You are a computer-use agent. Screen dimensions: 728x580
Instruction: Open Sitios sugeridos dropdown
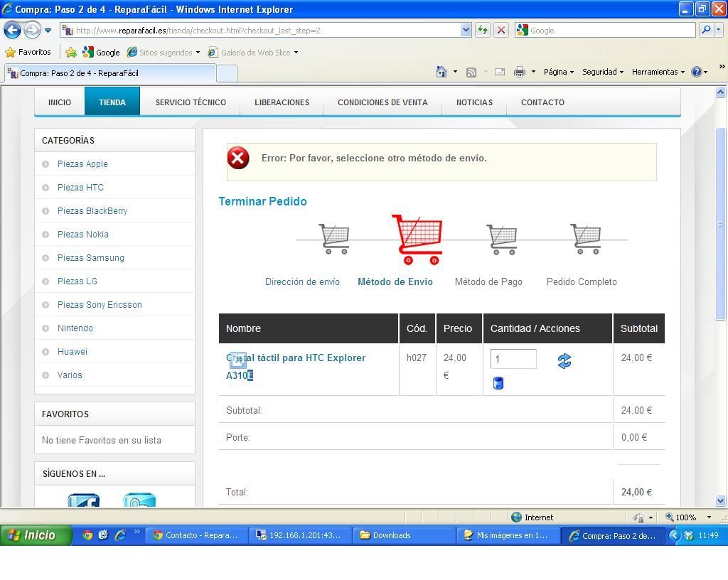164,53
